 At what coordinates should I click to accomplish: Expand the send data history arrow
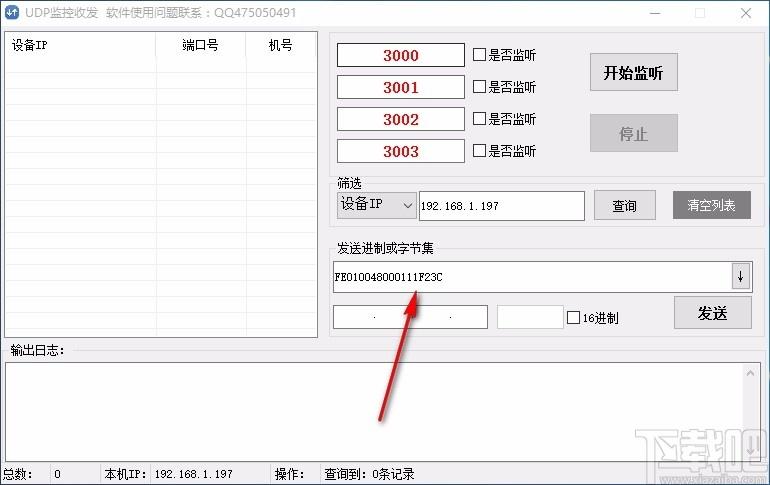coord(740,277)
